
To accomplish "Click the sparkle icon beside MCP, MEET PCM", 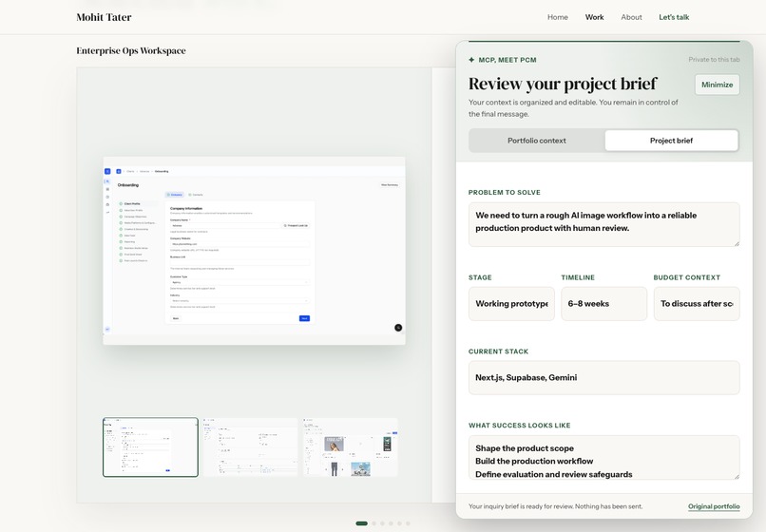I will click(471, 60).
